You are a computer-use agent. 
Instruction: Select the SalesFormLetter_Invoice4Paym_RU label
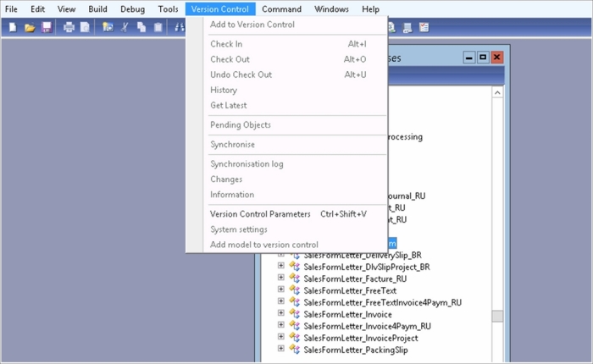click(x=367, y=326)
